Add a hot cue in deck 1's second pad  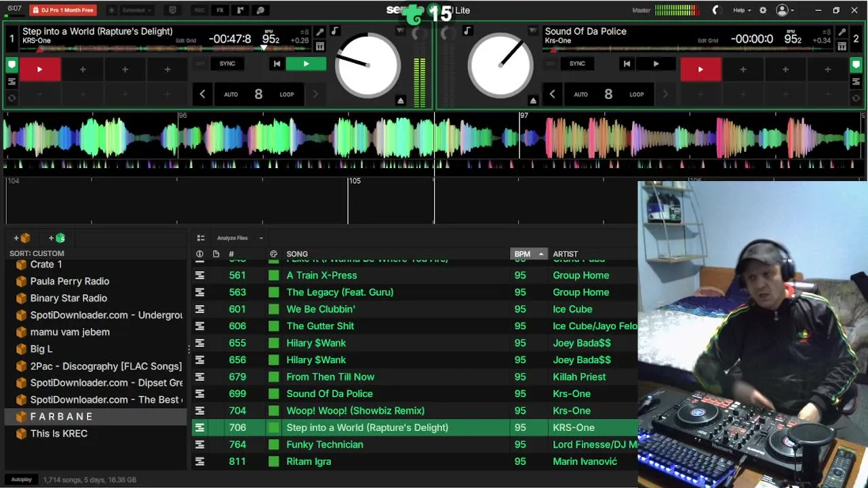click(83, 69)
